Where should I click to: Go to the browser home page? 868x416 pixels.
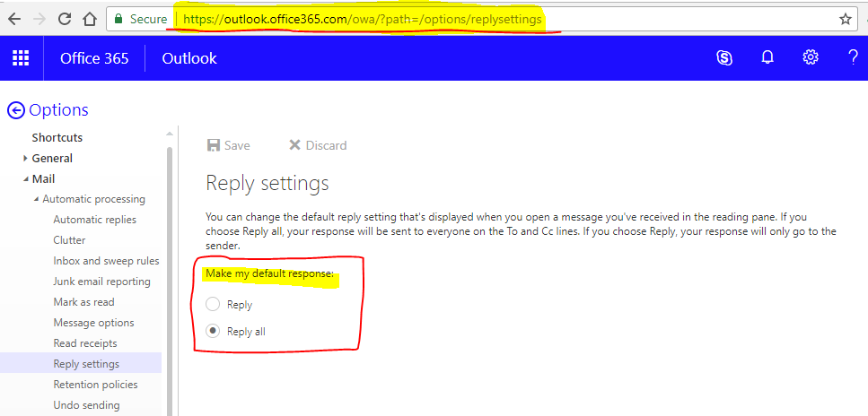(90, 20)
